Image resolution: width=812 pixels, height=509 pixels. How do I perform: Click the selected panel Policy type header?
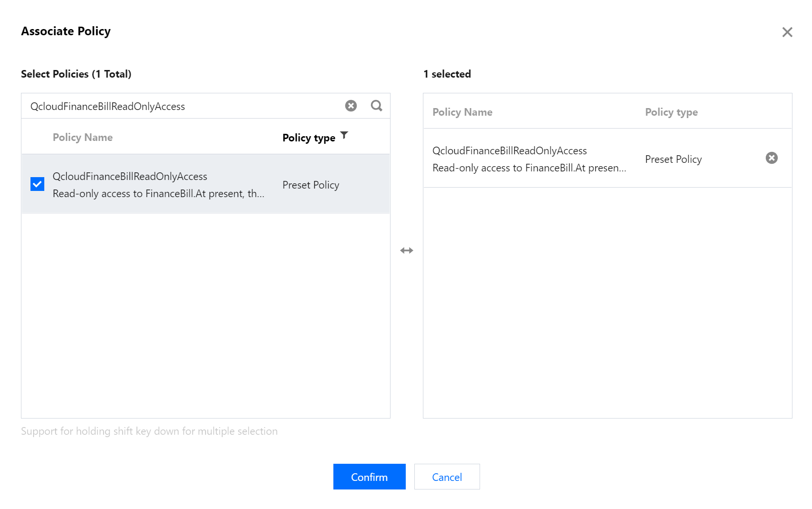pos(671,112)
